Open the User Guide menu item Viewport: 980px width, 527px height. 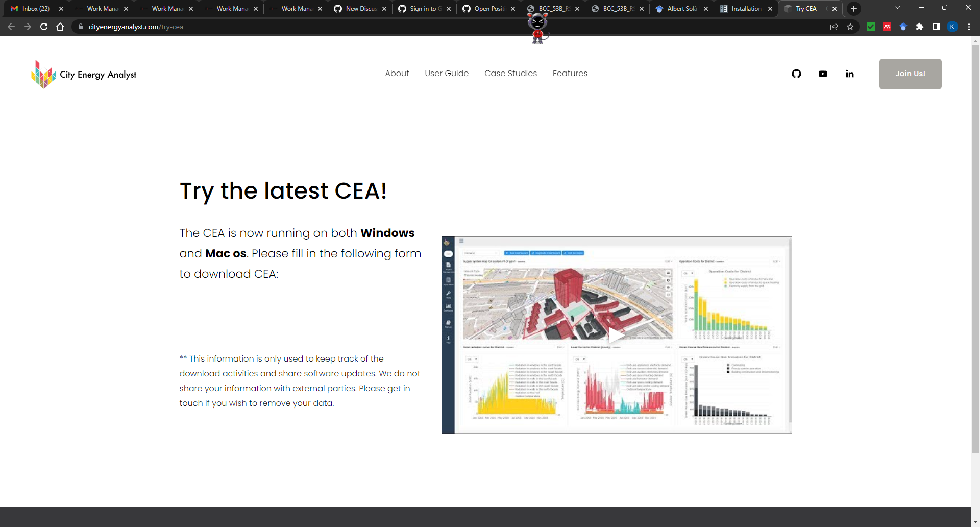click(x=447, y=74)
